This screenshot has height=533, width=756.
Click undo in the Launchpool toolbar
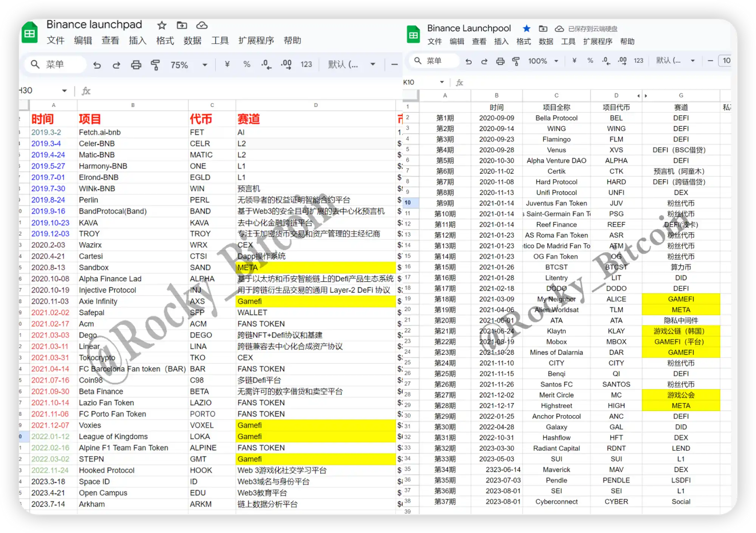(x=468, y=61)
